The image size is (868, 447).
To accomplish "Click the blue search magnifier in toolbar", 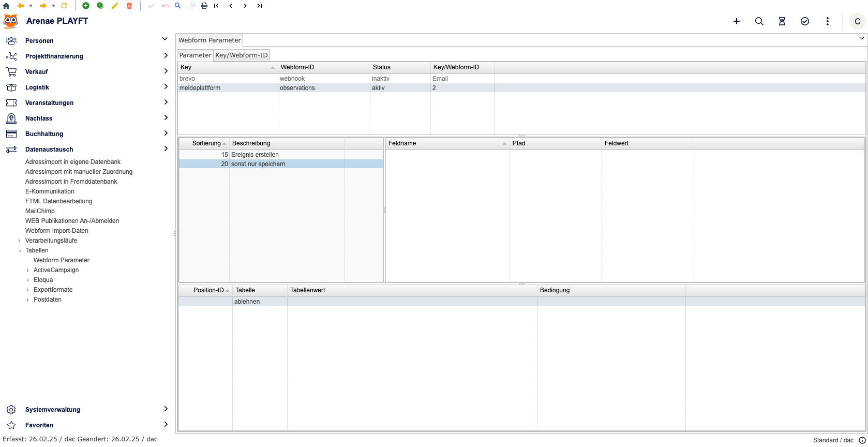I will point(178,6).
